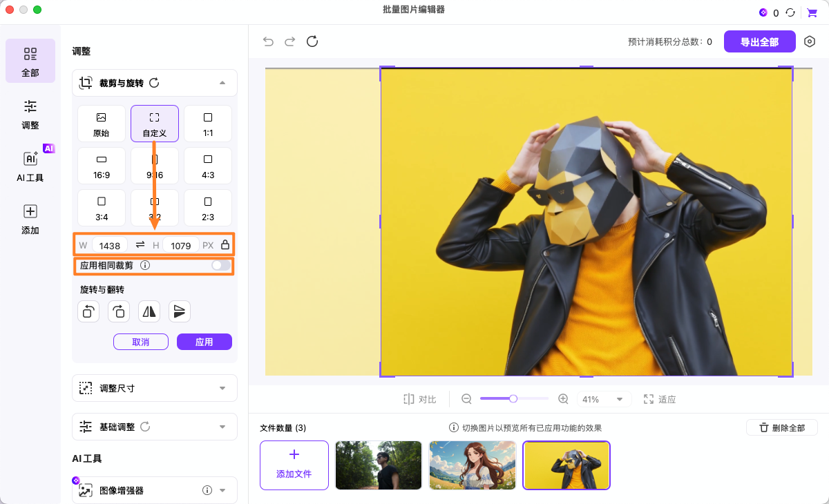
Task: Toggle 对比 compare view
Action: click(420, 399)
